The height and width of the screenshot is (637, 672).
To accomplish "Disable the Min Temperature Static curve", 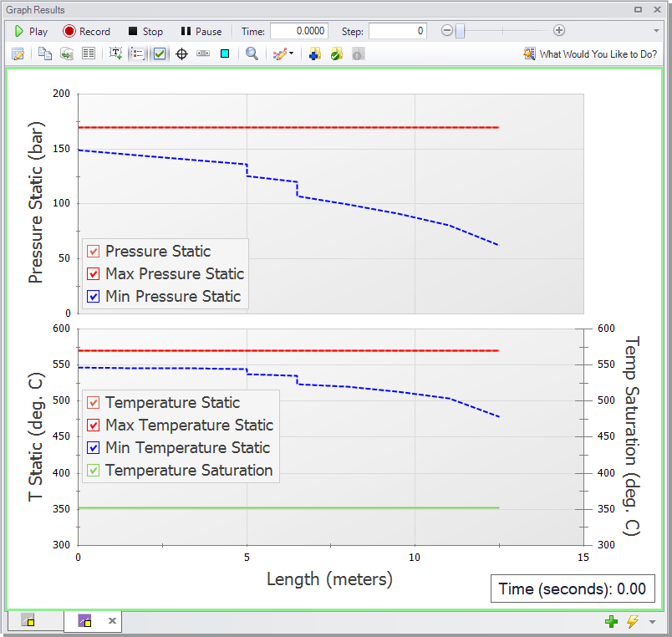I will (93, 447).
